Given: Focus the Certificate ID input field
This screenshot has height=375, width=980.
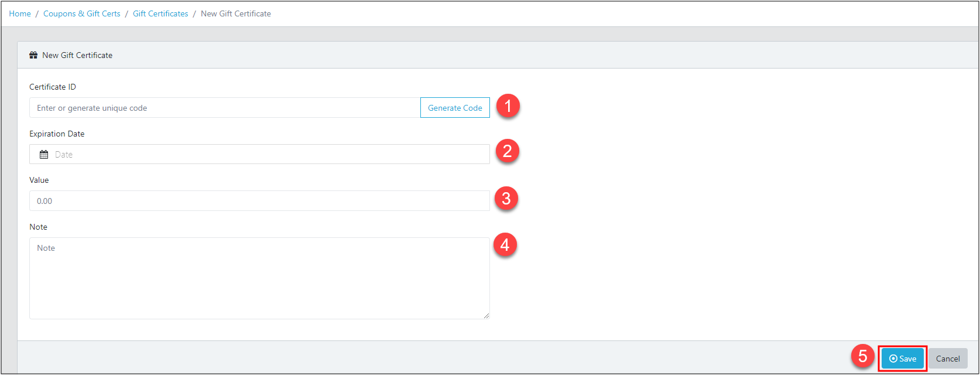Looking at the screenshot, I should 225,108.
